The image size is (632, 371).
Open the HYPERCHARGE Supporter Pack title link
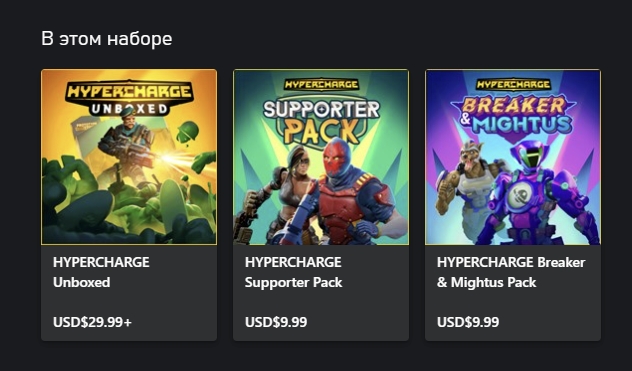tap(293, 272)
